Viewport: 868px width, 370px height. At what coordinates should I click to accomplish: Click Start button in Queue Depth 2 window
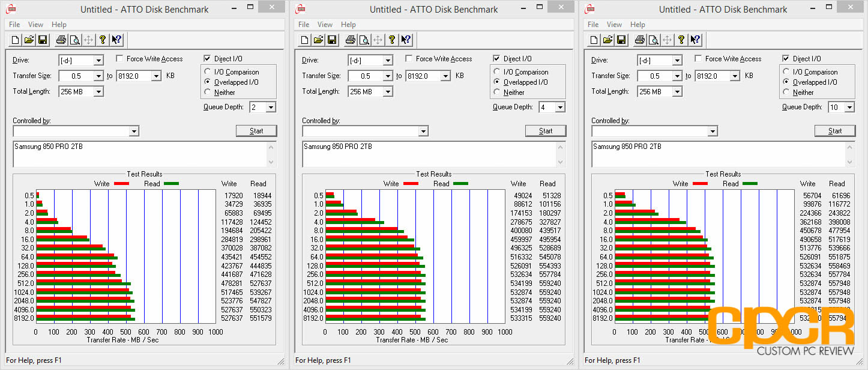point(256,131)
